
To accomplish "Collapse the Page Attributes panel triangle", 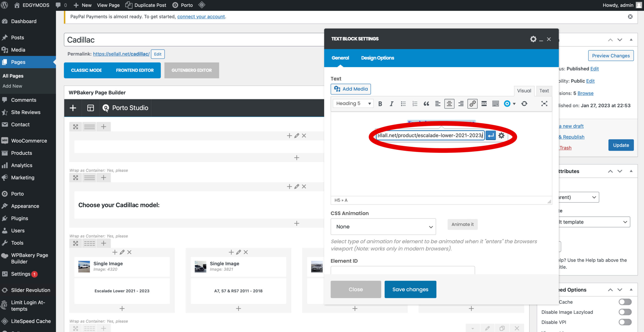I will tap(631, 171).
